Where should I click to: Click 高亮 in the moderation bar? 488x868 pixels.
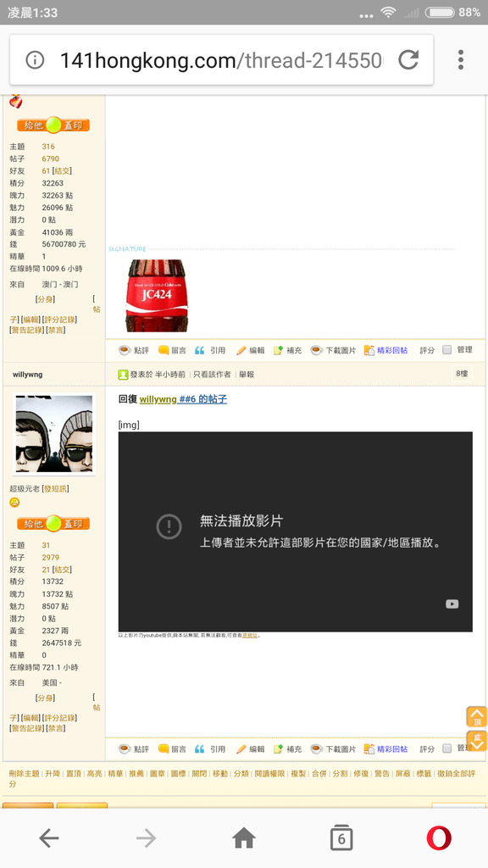[x=95, y=773]
